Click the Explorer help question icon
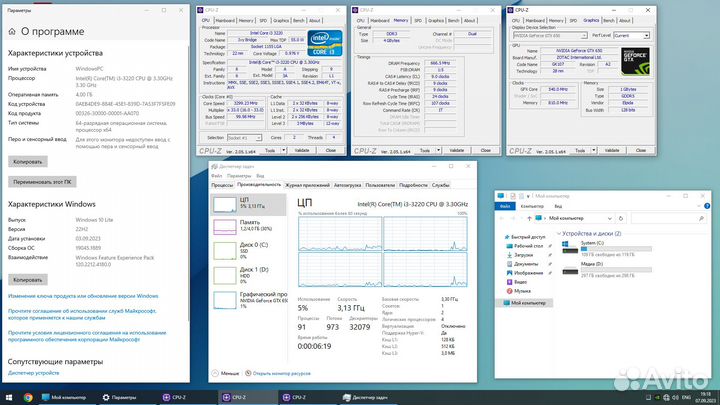The width and height of the screenshot is (720, 405). point(707,206)
